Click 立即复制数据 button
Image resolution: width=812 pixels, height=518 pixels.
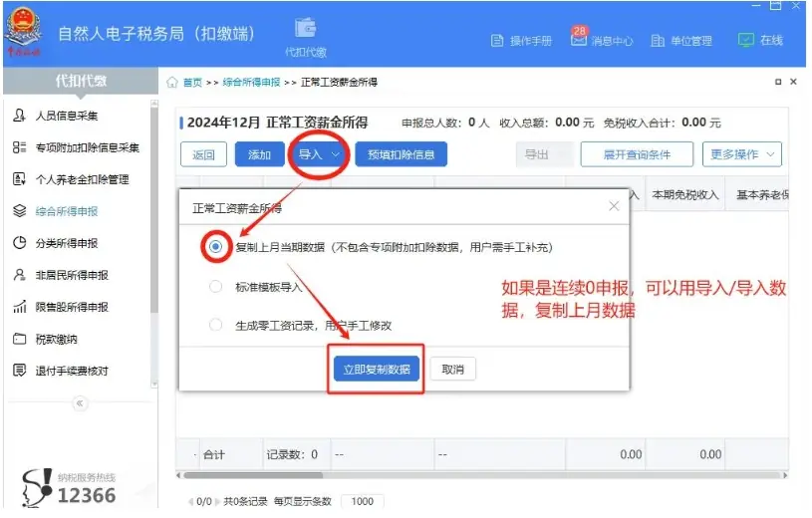[x=377, y=370]
